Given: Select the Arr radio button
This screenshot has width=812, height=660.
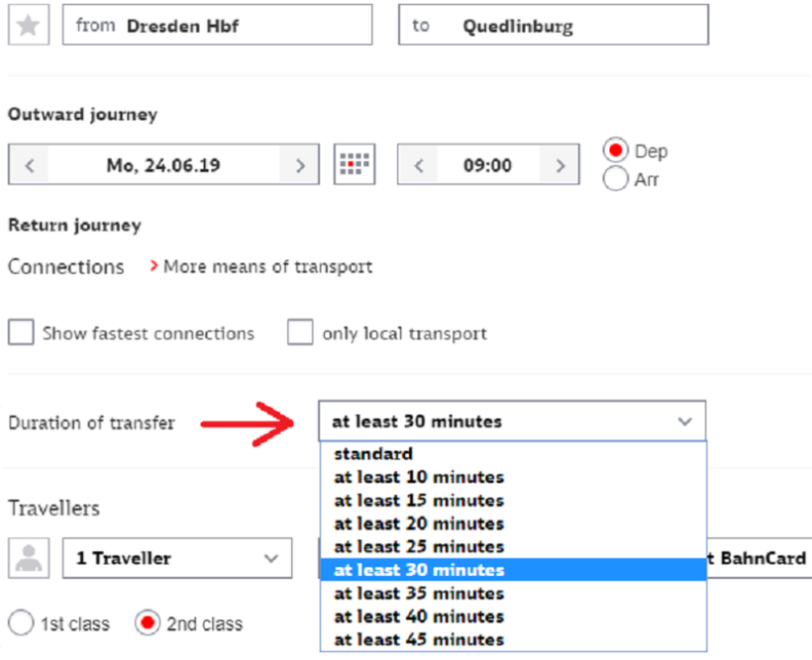Looking at the screenshot, I should [x=616, y=179].
